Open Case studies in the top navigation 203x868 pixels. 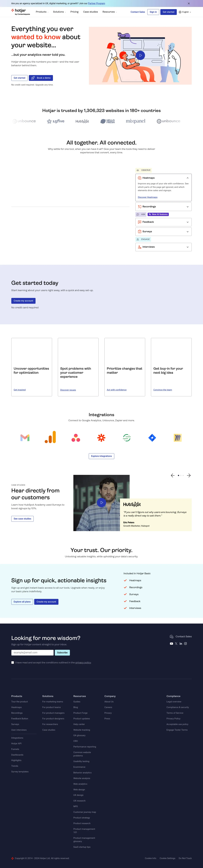coord(90,12)
